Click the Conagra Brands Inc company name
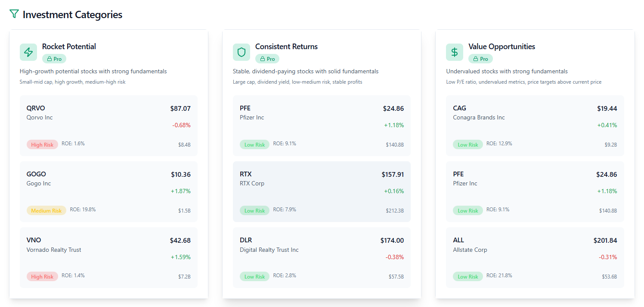The image size is (644, 307). (479, 117)
